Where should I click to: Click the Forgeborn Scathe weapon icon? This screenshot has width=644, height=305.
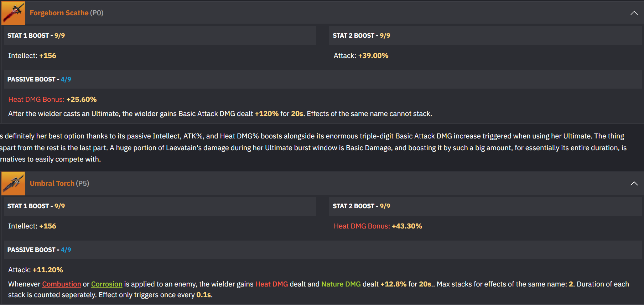coord(14,13)
